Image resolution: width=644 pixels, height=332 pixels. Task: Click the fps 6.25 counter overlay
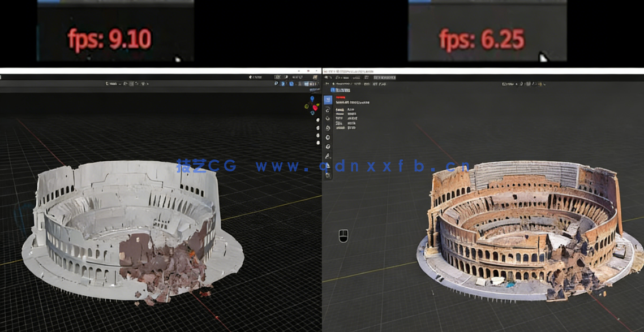pyautogui.click(x=482, y=38)
